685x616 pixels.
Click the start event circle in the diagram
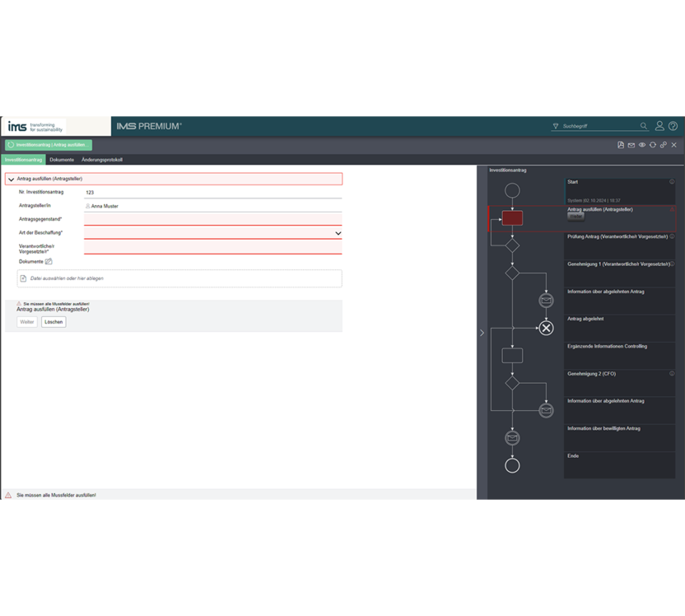click(512, 190)
